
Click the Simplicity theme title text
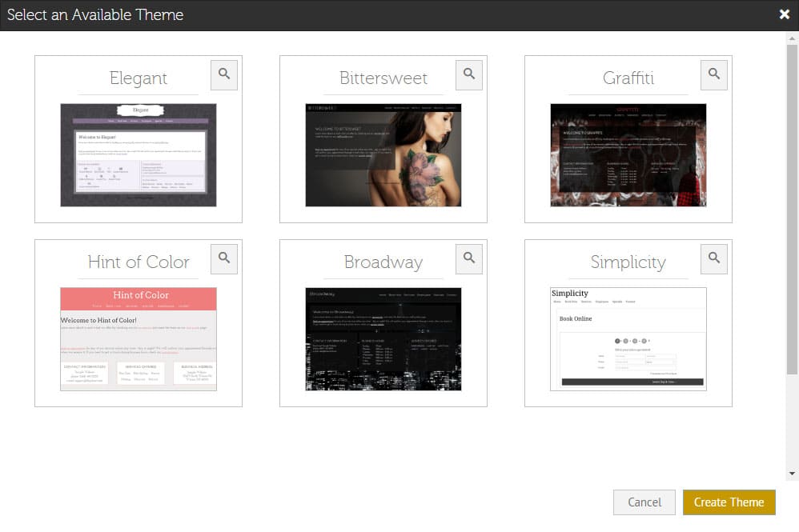point(628,262)
